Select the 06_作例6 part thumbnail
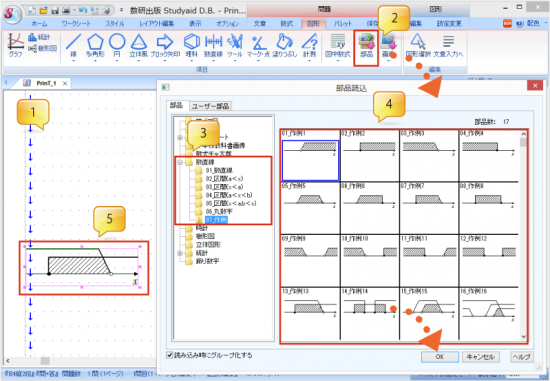The image size is (550, 381). (370, 208)
